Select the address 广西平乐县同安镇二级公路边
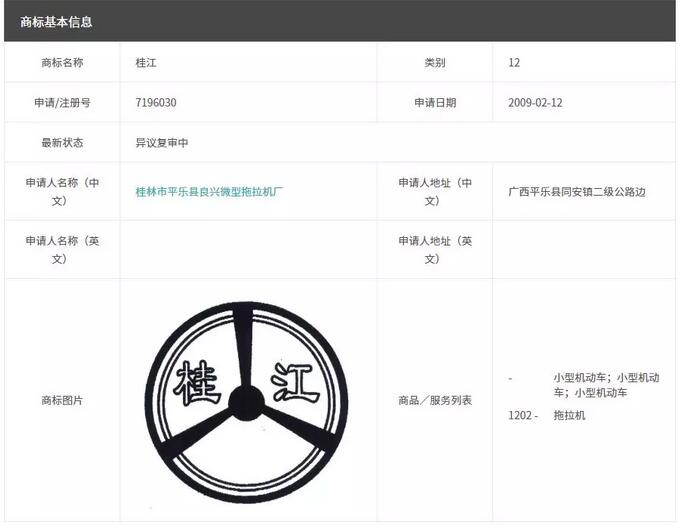 tap(576, 191)
